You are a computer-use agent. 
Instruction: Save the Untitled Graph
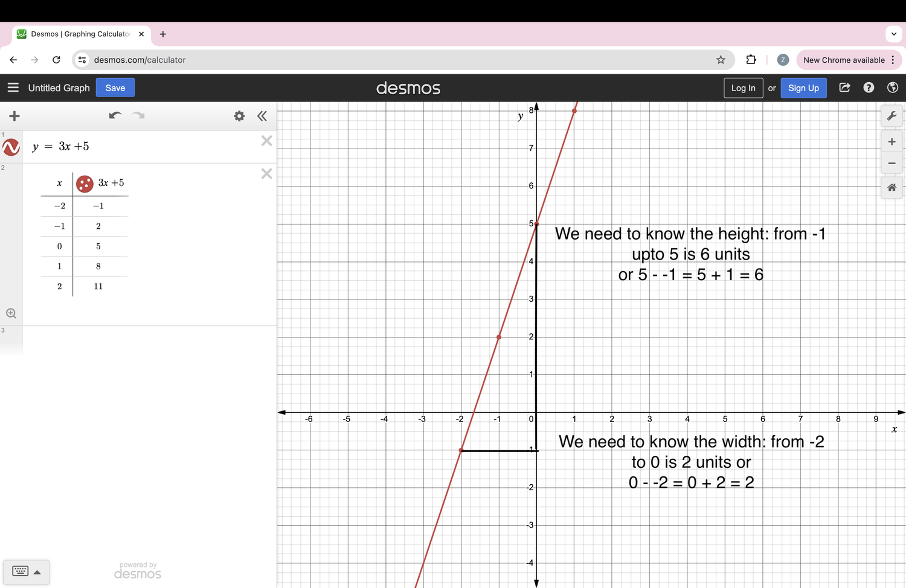click(x=115, y=88)
